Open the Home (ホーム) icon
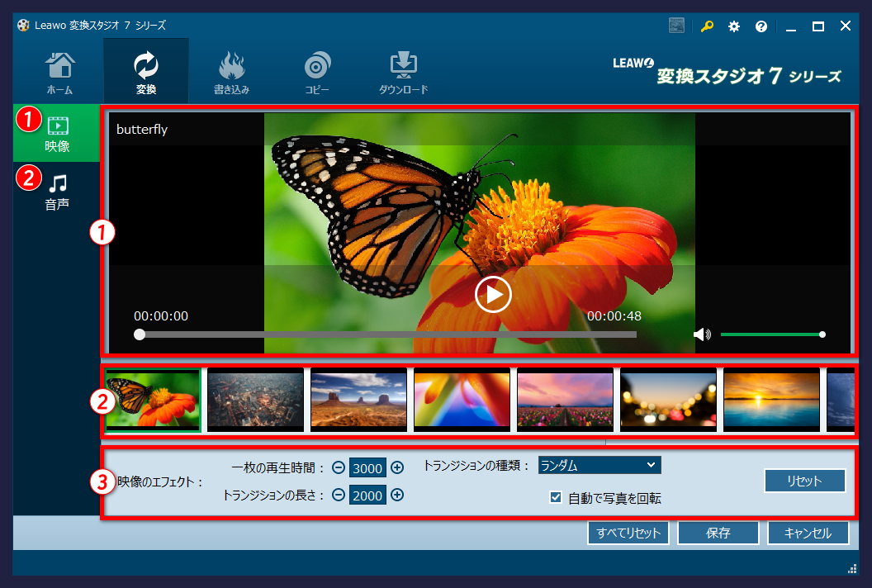 coord(59,71)
